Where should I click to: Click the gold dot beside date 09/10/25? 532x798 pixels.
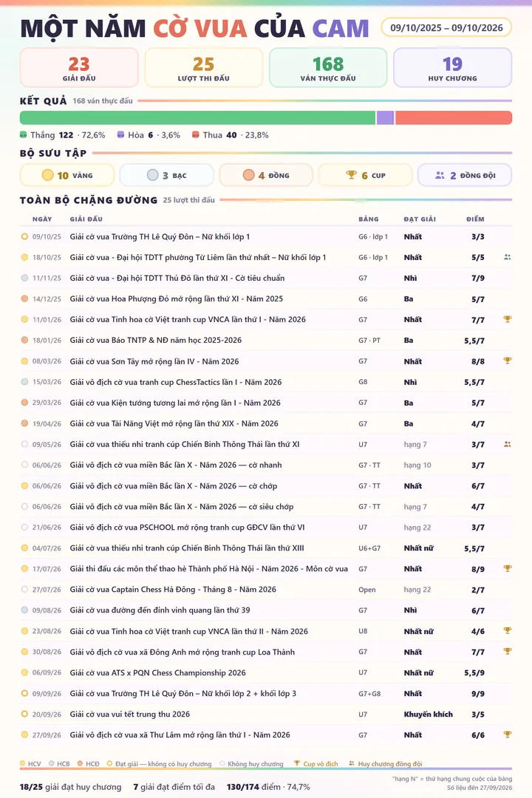(x=24, y=236)
